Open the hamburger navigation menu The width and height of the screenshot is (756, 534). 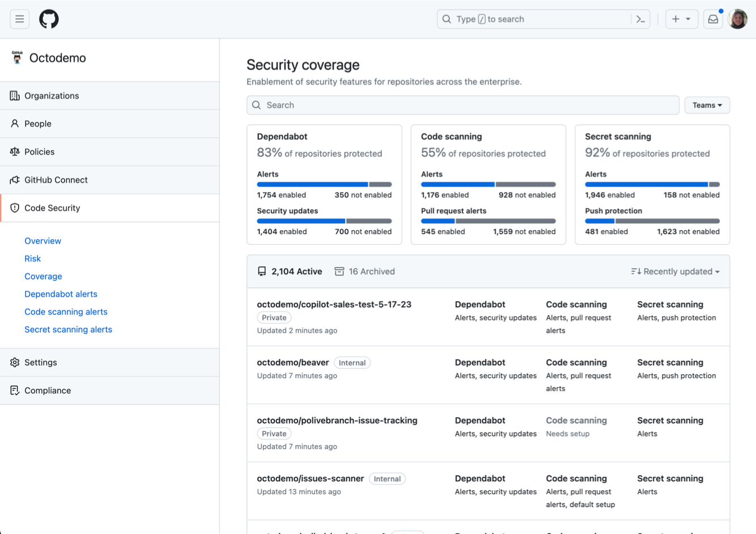(19, 19)
